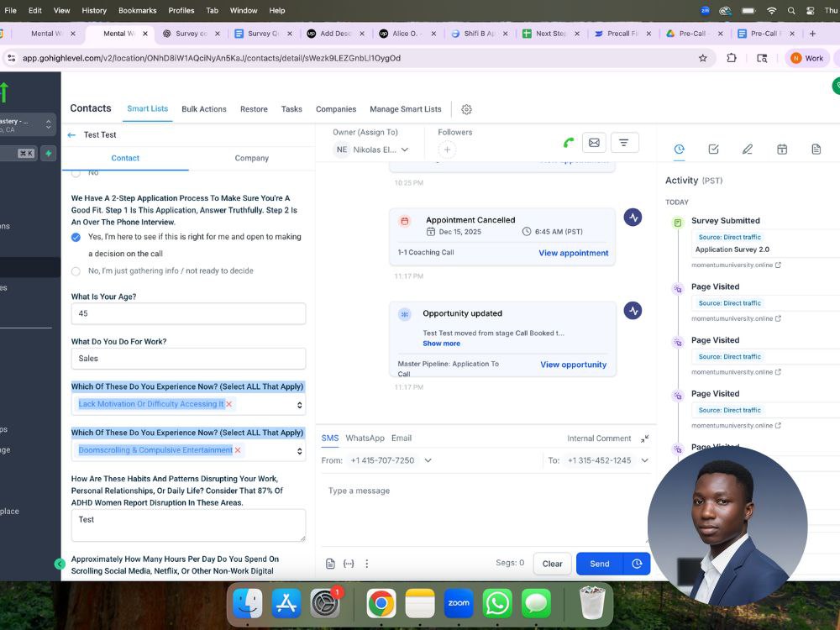Click the What Do You Do For Work field

[x=188, y=359]
